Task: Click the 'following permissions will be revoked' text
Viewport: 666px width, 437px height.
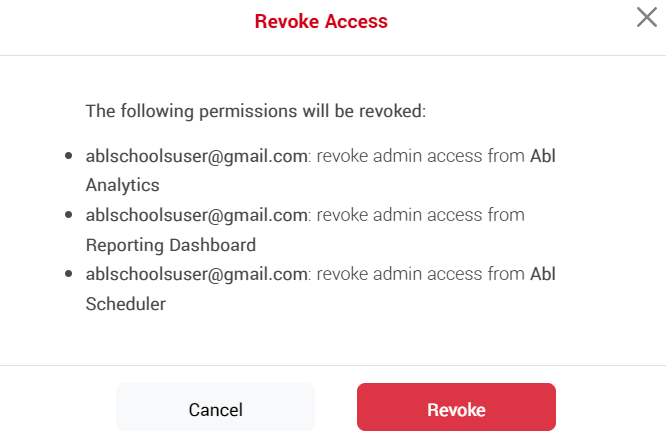Action: [x=256, y=110]
